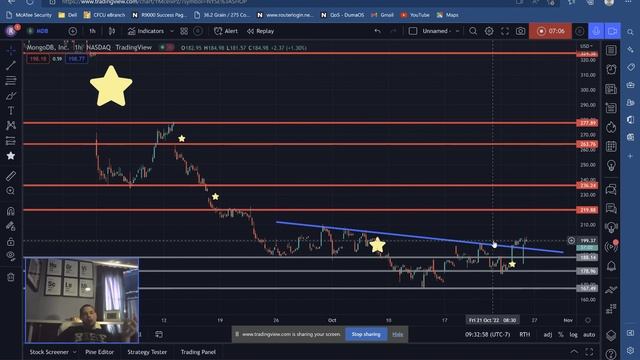
Task: Select the trend line drawing tool
Action: click(x=11, y=65)
